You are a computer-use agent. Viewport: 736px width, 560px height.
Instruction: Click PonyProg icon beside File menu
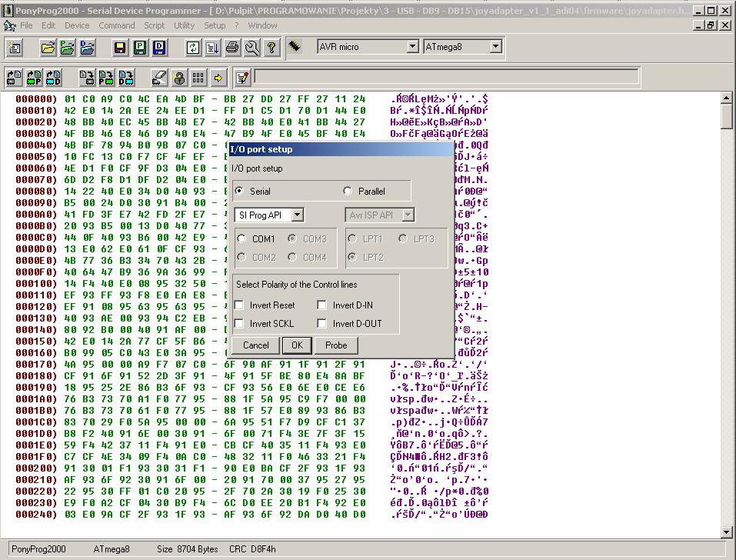tap(10, 25)
